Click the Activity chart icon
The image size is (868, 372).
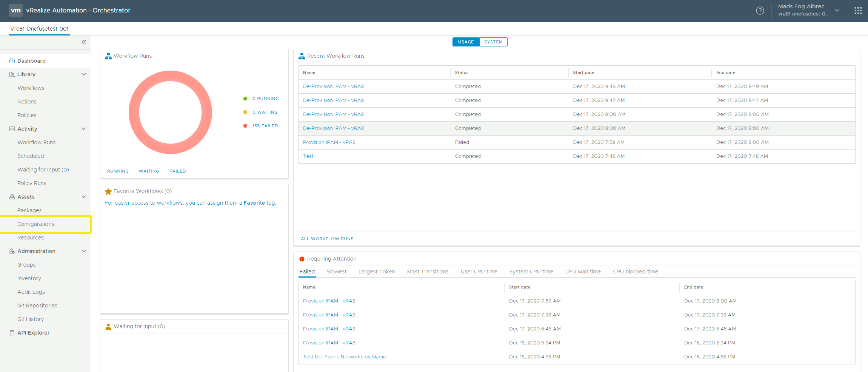[x=12, y=129]
